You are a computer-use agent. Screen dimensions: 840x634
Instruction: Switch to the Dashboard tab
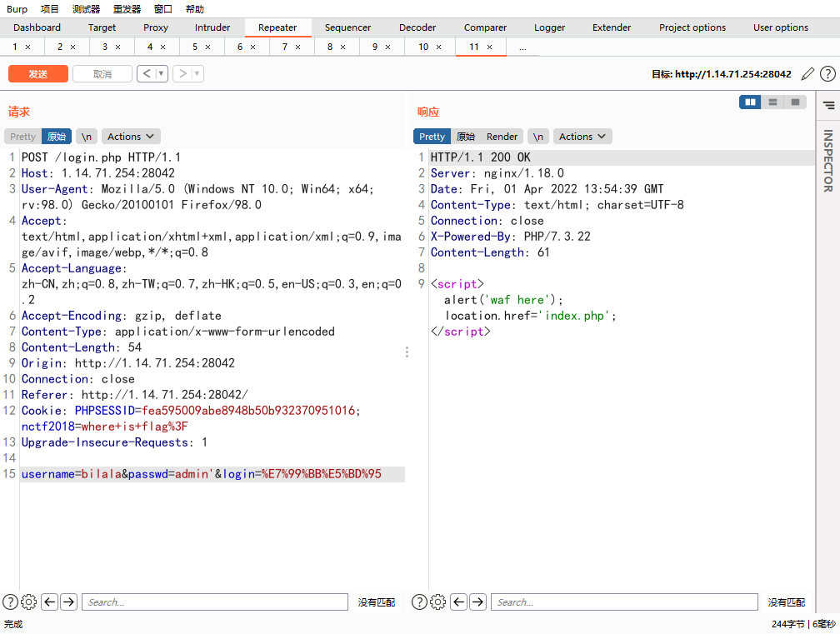(37, 27)
